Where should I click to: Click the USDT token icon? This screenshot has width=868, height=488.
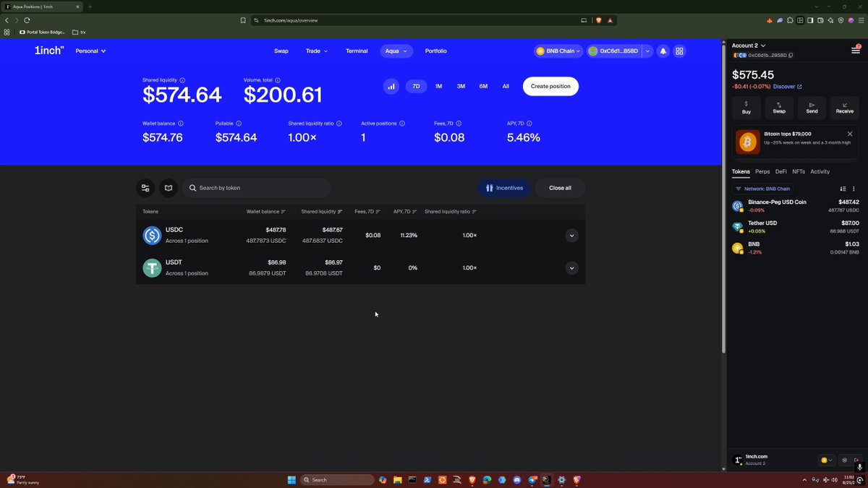coord(152,268)
